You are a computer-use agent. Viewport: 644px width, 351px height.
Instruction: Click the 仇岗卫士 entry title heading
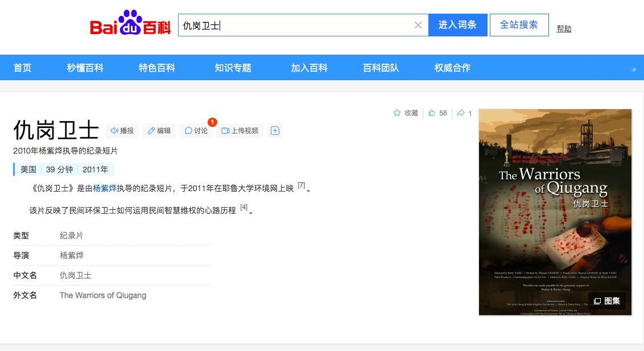pyautogui.click(x=56, y=130)
